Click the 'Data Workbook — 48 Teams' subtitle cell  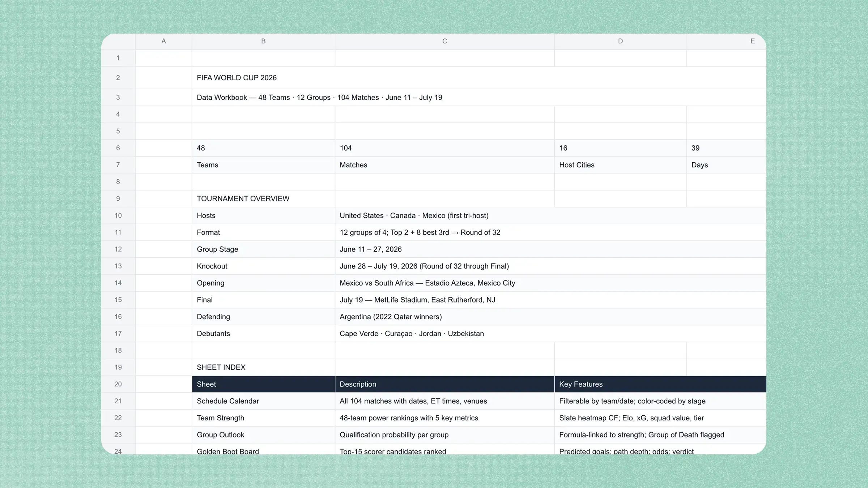479,97
